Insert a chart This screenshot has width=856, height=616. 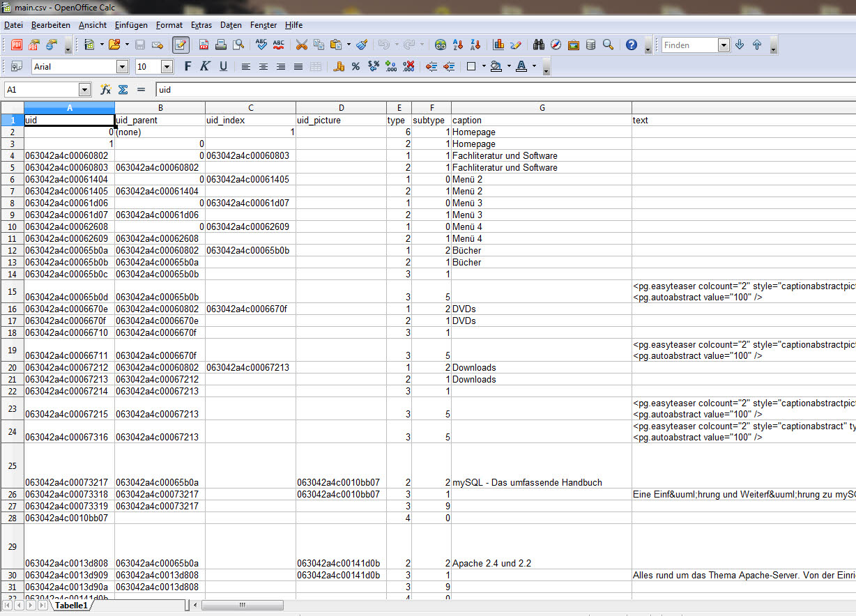498,45
